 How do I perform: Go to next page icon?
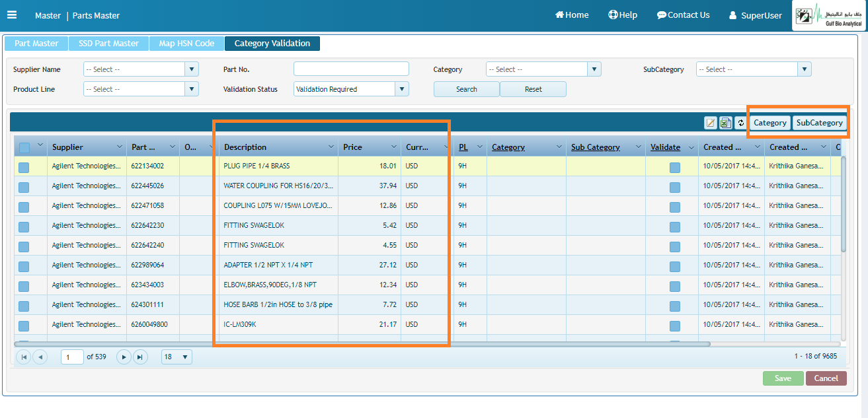(124, 357)
